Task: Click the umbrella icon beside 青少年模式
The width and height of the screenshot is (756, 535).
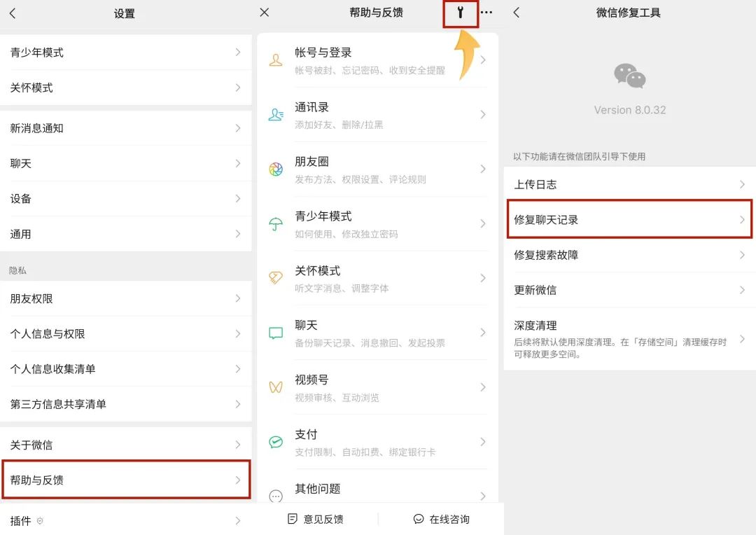Action: [x=276, y=223]
